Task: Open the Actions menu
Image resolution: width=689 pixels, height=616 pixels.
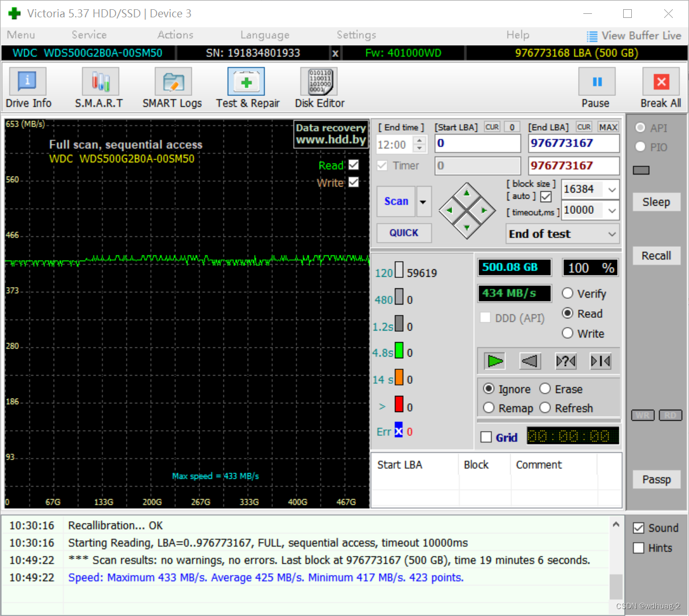Action: (176, 35)
